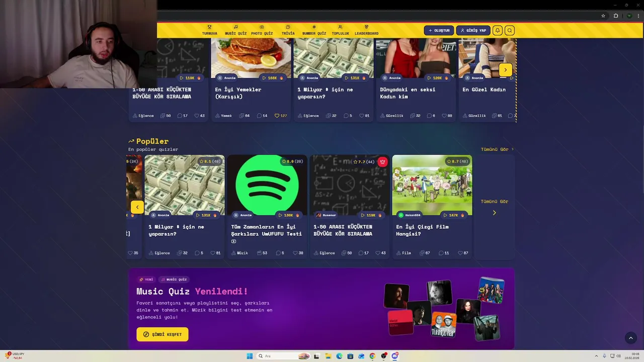This screenshot has width=644, height=362.
Task: Click music quiz tag on banner
Action: click(x=174, y=280)
